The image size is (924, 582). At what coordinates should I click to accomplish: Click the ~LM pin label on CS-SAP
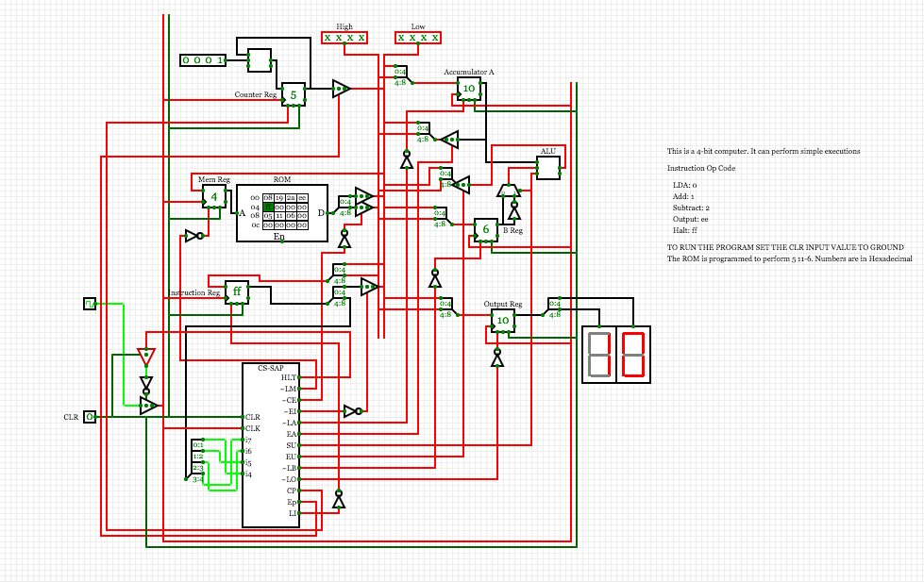point(288,389)
